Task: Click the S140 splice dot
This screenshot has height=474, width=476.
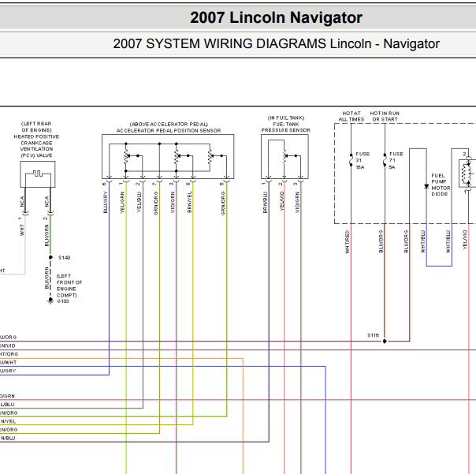Action: 50,257
